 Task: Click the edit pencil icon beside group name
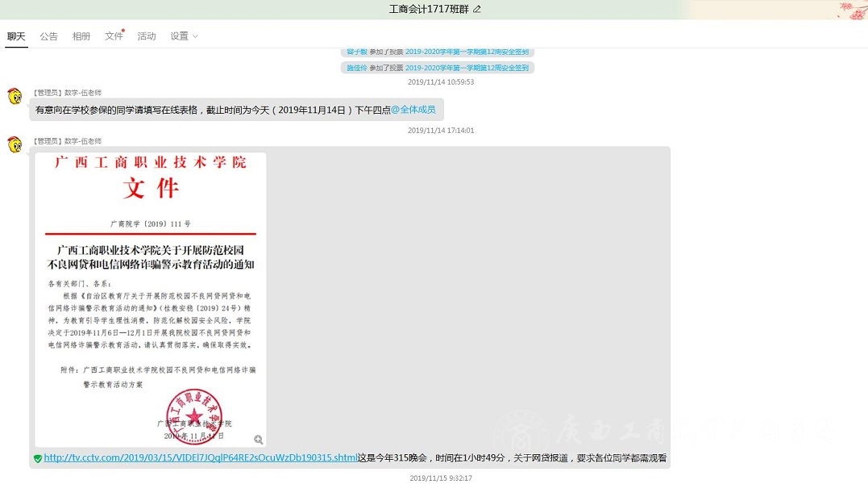477,9
